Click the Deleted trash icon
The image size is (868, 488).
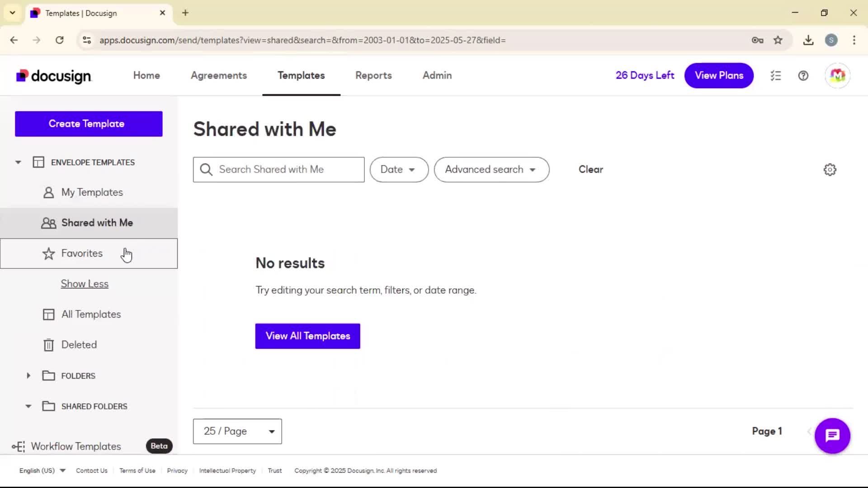pos(48,345)
